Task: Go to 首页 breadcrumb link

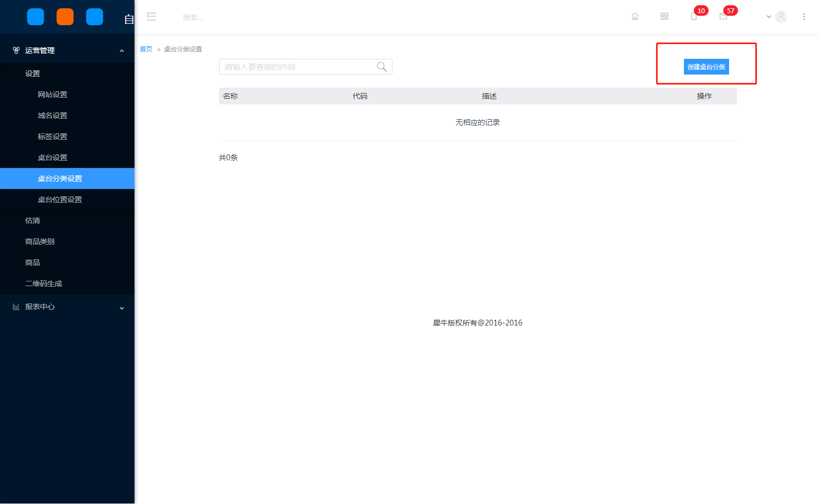Action: pyautogui.click(x=146, y=49)
